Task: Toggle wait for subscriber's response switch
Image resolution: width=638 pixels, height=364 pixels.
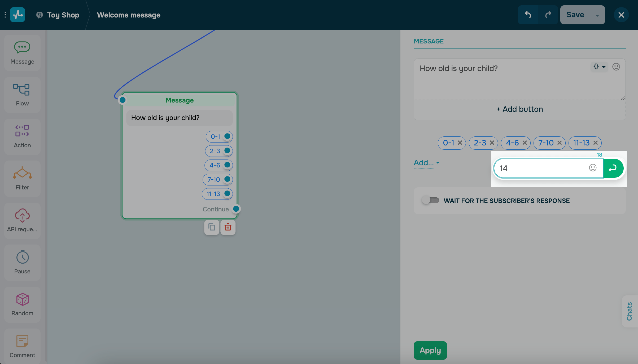Action: [x=430, y=200]
